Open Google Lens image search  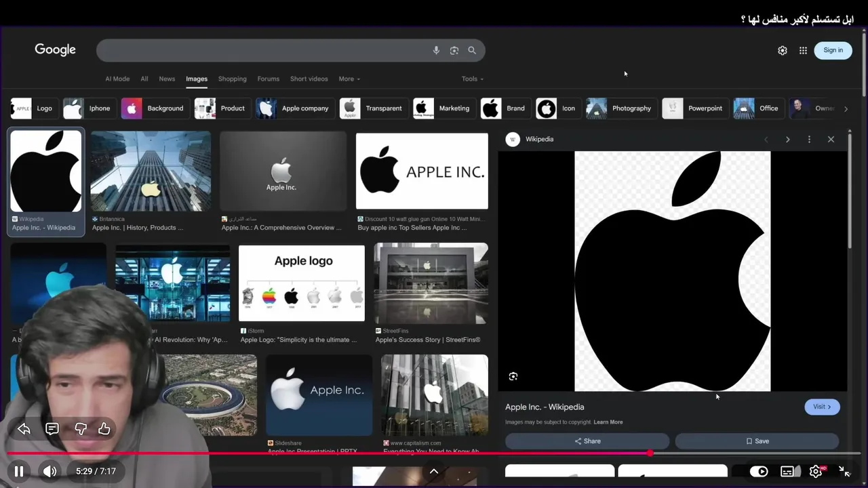454,50
